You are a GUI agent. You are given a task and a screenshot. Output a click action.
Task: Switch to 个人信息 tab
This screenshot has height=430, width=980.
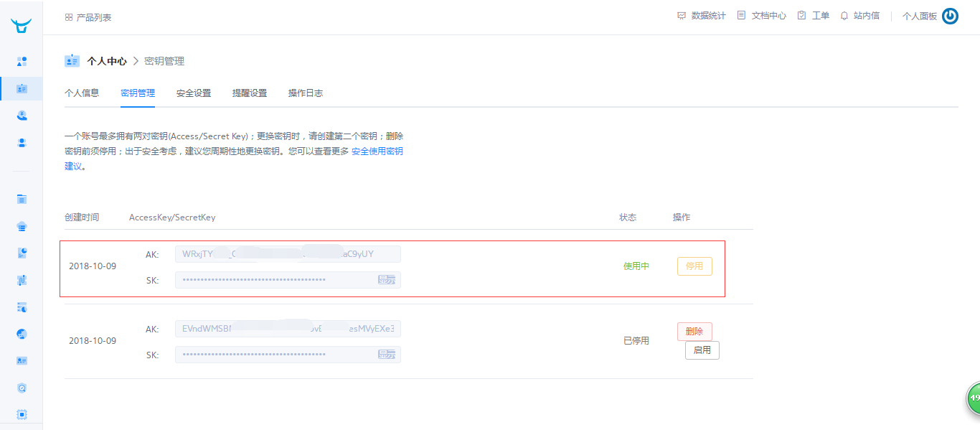click(82, 93)
